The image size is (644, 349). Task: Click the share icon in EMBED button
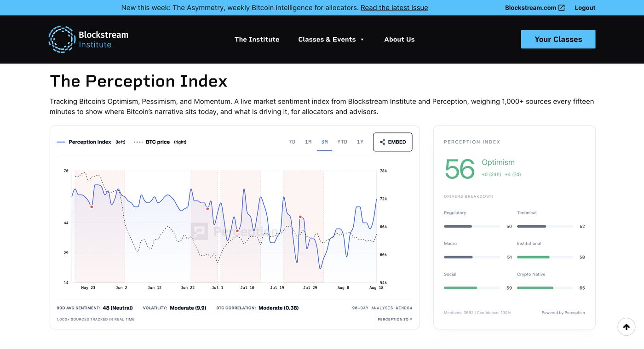382,142
